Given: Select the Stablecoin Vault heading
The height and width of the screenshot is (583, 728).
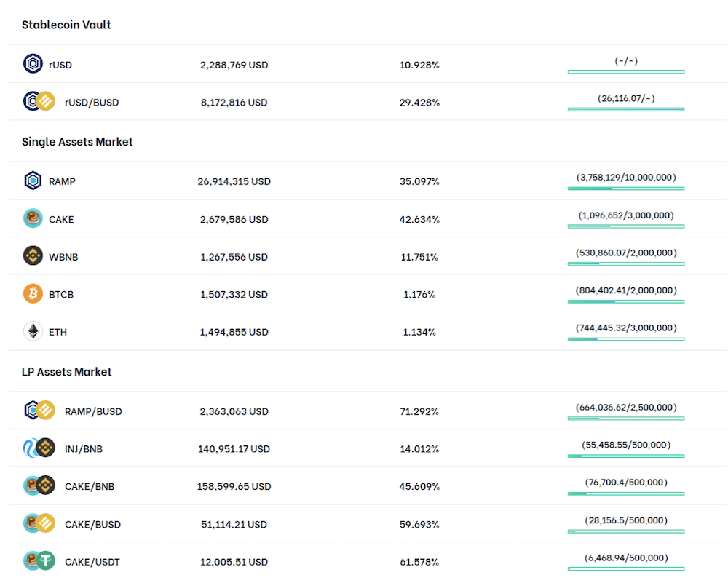Looking at the screenshot, I should (x=66, y=25).
